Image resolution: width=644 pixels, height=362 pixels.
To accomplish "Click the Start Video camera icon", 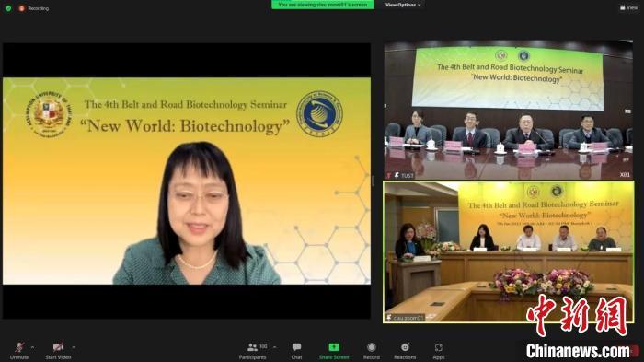I will (58, 347).
